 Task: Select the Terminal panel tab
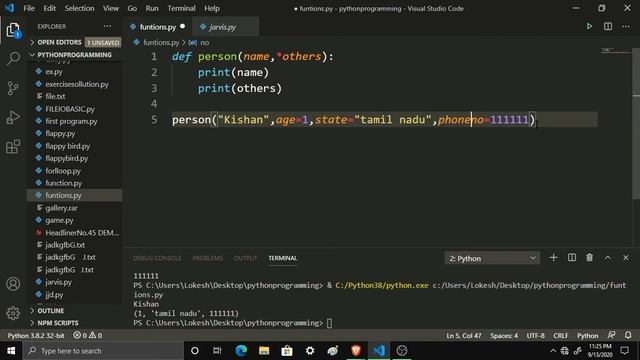[x=282, y=258]
